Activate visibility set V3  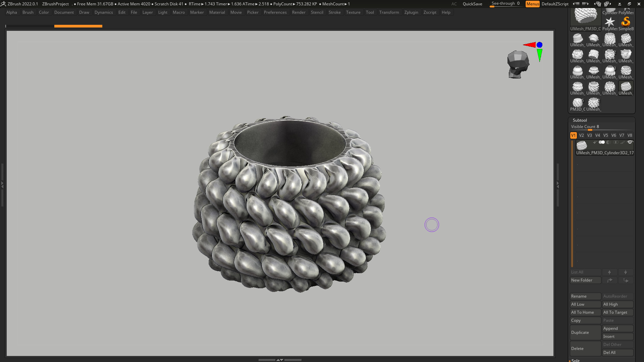(x=589, y=135)
